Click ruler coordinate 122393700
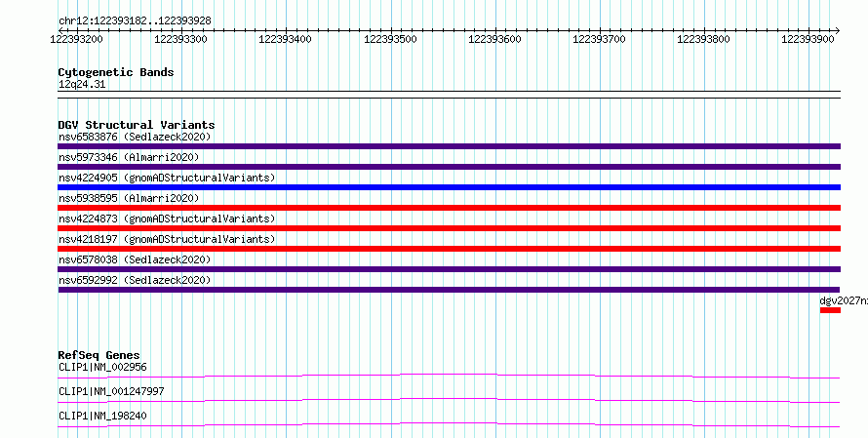The width and height of the screenshot is (868, 438). click(x=599, y=39)
